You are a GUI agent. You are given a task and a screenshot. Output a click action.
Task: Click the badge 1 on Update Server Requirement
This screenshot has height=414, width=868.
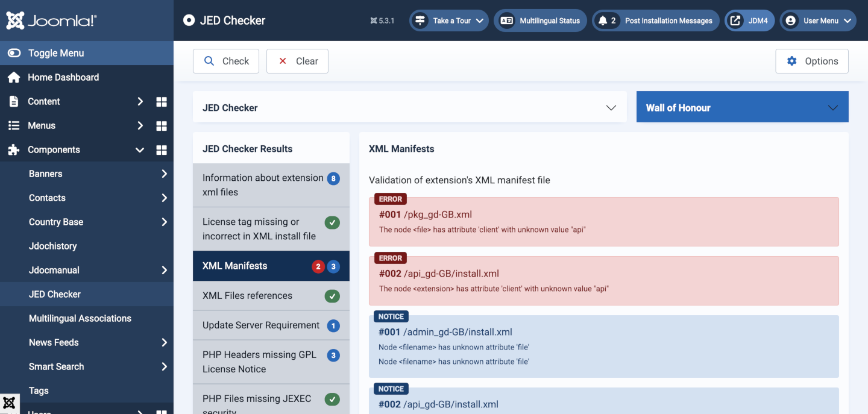333,326
